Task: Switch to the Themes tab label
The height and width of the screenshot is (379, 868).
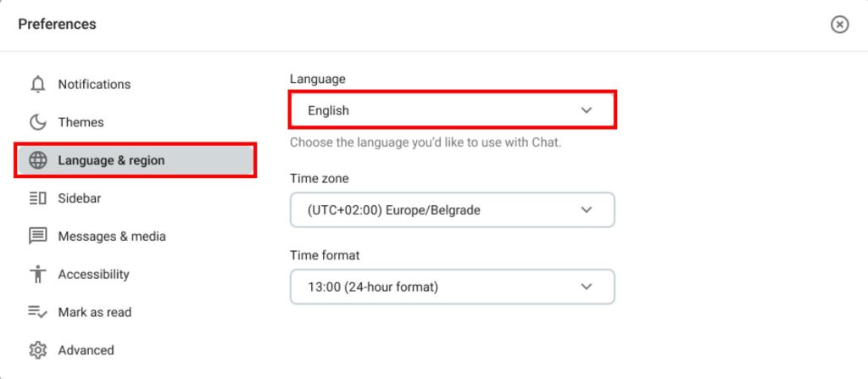Action: coord(81,122)
